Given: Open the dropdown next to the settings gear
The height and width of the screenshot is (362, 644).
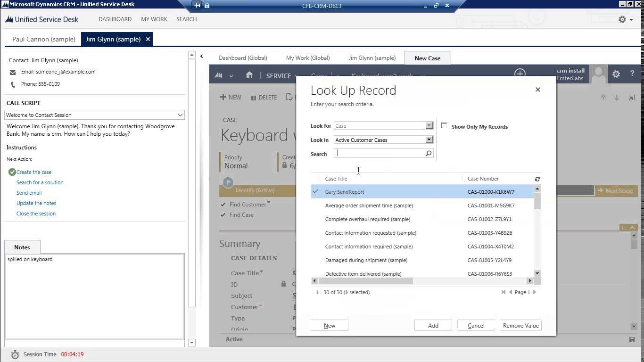Looking at the screenshot, I should 632,20.
